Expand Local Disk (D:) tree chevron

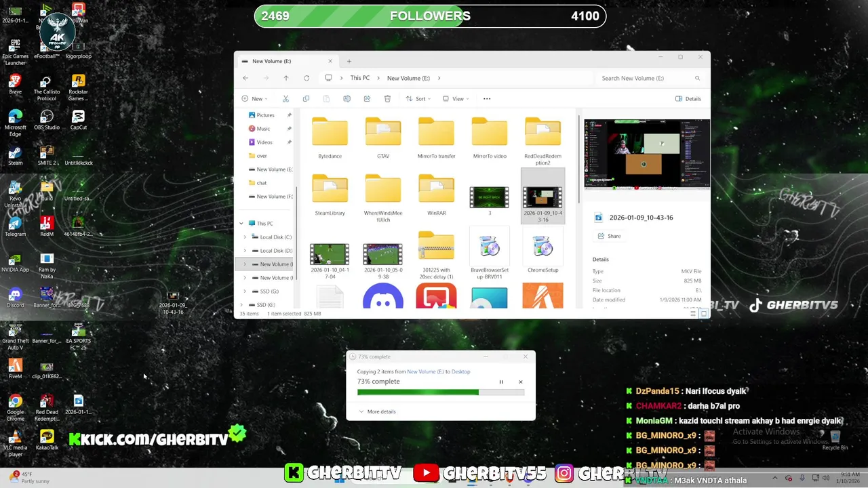(245, 251)
